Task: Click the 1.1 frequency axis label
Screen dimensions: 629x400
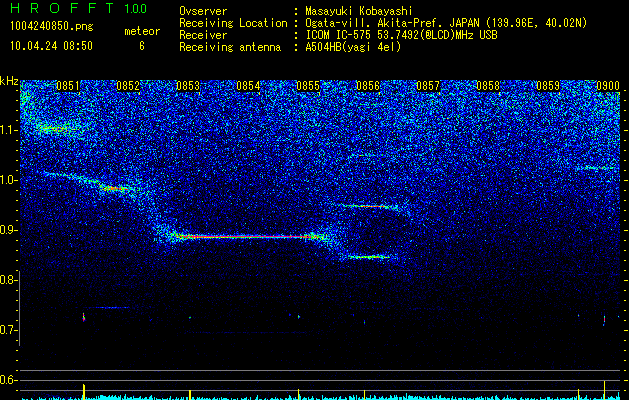Action: click(x=7, y=130)
